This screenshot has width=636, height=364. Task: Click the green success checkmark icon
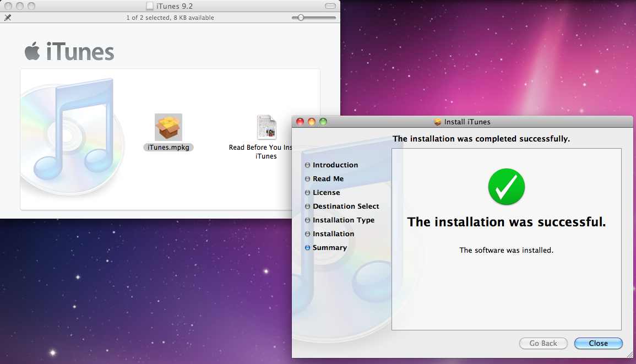pyautogui.click(x=506, y=187)
